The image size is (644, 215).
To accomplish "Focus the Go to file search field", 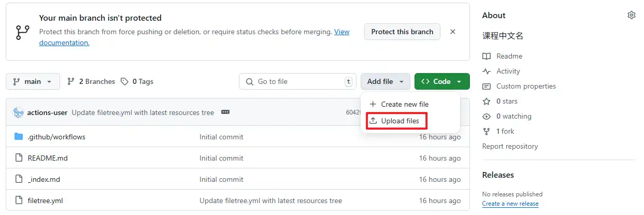I will tap(298, 81).
